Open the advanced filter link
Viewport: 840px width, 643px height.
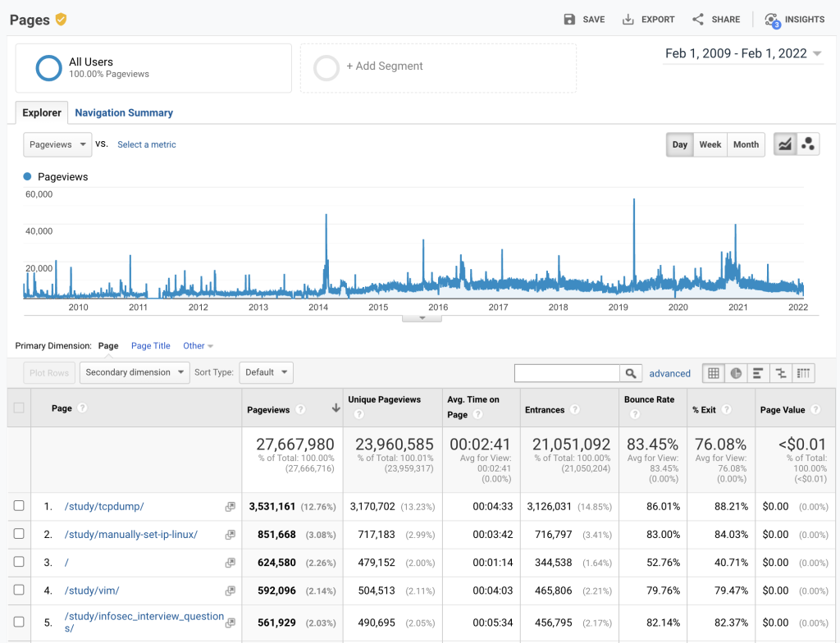pos(669,373)
